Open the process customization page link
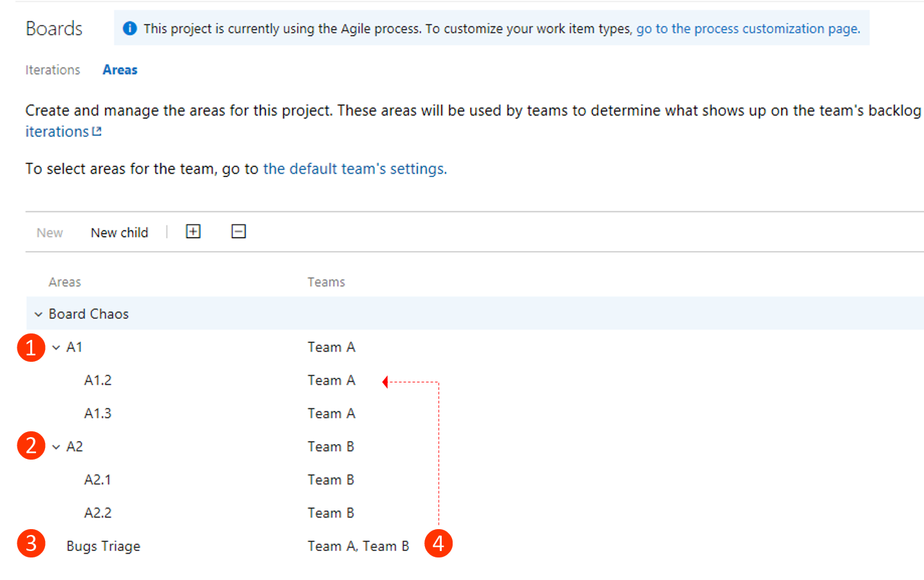The width and height of the screenshot is (924, 580). coord(748,28)
